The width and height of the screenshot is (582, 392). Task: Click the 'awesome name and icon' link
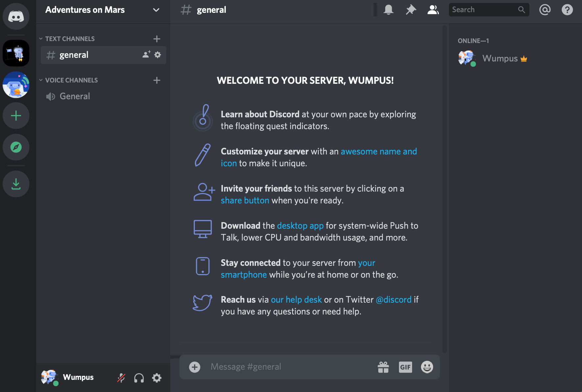[379, 151]
